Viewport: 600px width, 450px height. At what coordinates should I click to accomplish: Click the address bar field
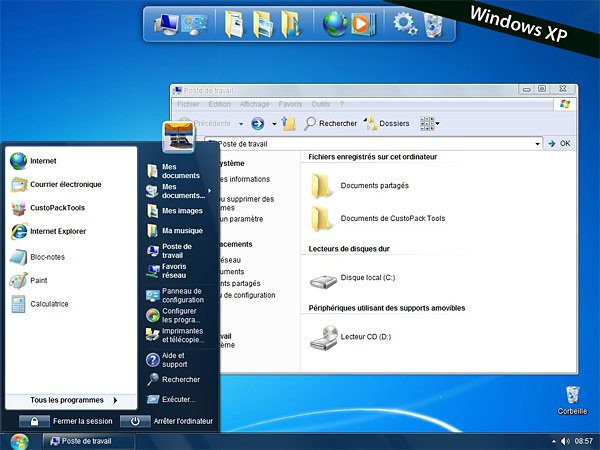pos(373,144)
